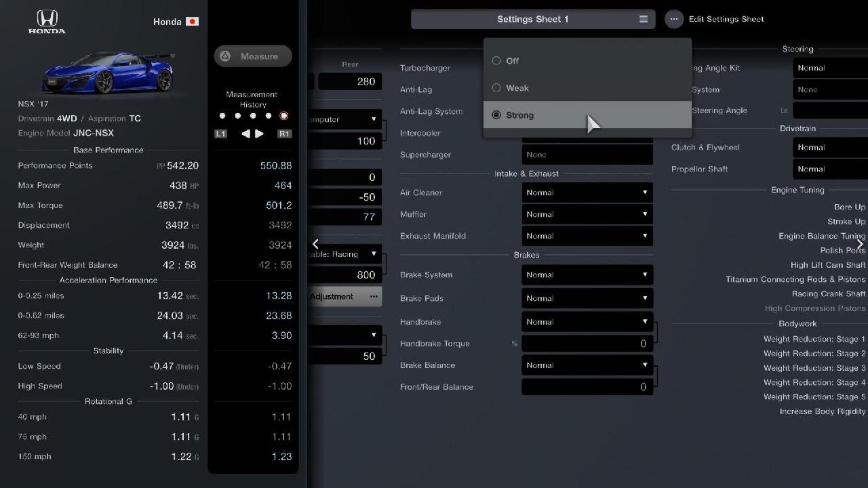Click the measured 550.88 value
Image resolution: width=868 pixels, height=488 pixels.
pos(276,165)
